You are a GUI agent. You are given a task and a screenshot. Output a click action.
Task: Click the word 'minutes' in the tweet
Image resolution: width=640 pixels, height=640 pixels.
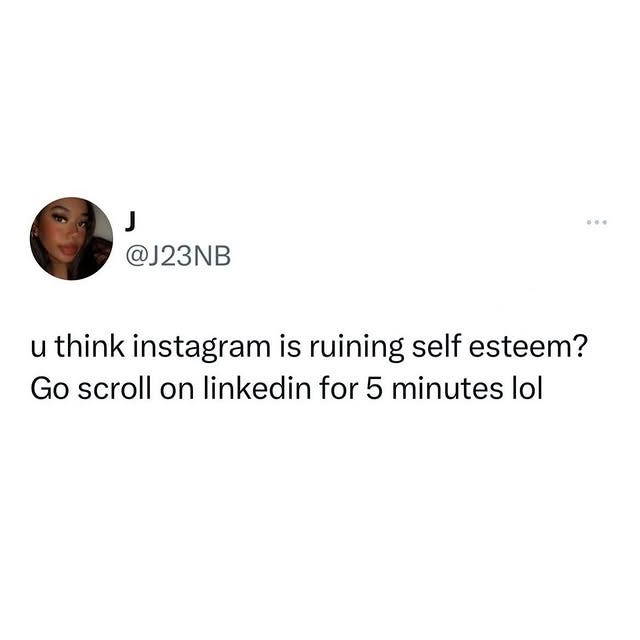447,389
